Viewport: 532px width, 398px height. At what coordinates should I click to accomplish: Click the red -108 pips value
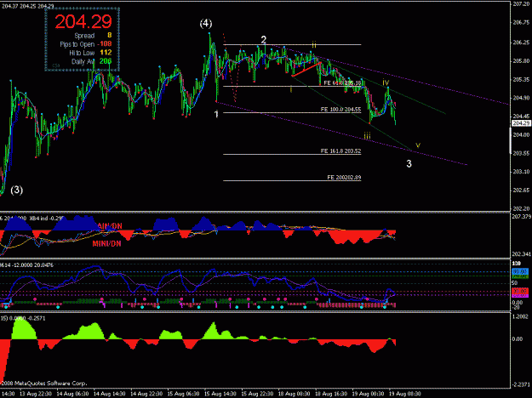tap(104, 43)
